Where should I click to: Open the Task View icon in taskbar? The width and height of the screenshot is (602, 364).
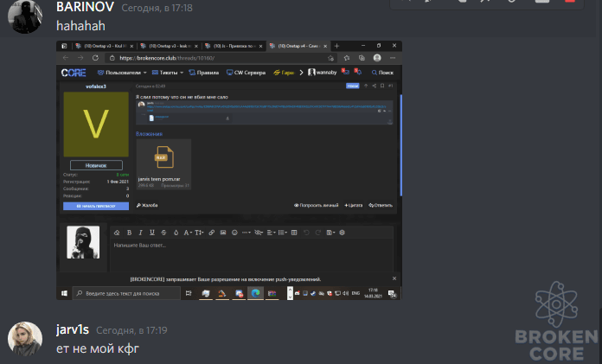[x=189, y=293]
